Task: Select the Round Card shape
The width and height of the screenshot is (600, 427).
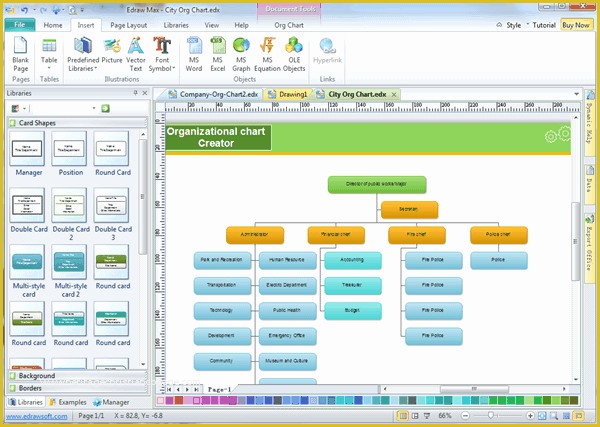Action: (112, 153)
